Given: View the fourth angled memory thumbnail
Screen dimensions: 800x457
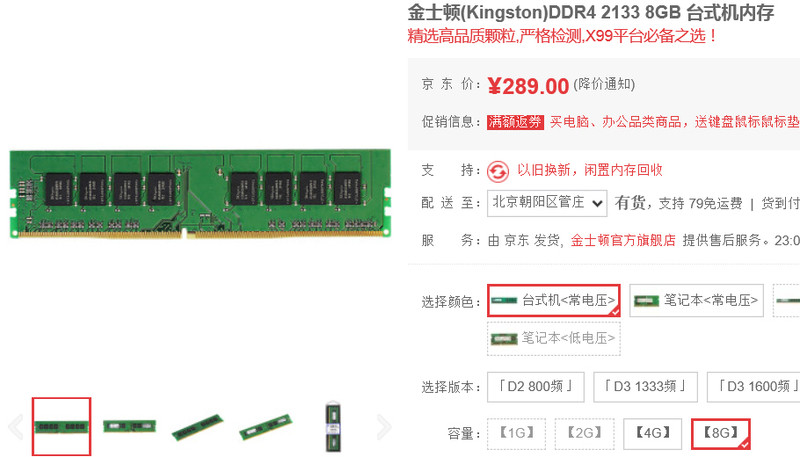Looking at the screenshot, I should click(265, 427).
